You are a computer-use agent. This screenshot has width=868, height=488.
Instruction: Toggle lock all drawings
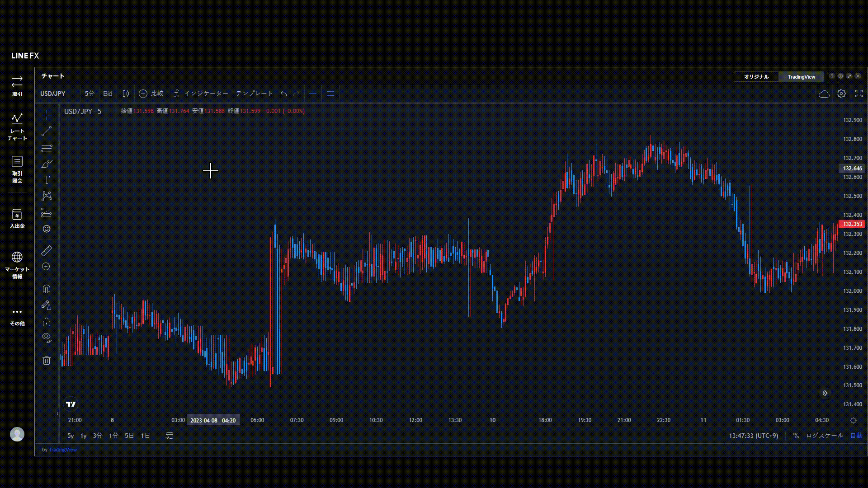coord(47,322)
